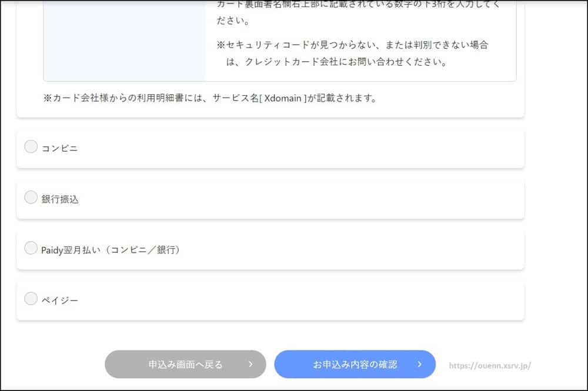Screen dimensions: 588x391
Task: Click the セキュリティコード not found notice text
Action: coord(353,53)
